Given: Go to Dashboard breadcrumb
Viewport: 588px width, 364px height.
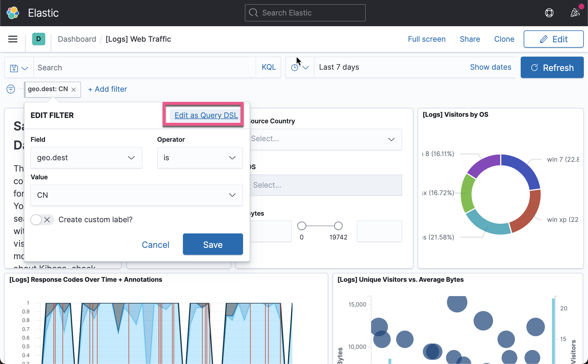Looking at the screenshot, I should coord(77,39).
